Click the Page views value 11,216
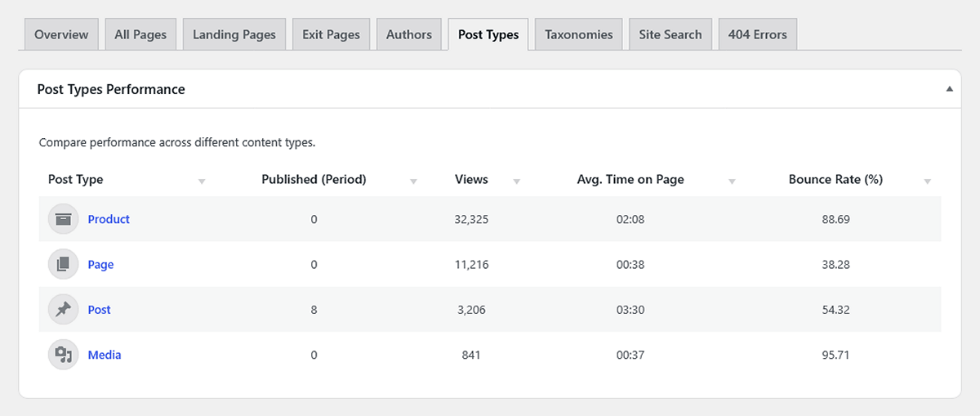This screenshot has width=980, height=416. (x=471, y=265)
